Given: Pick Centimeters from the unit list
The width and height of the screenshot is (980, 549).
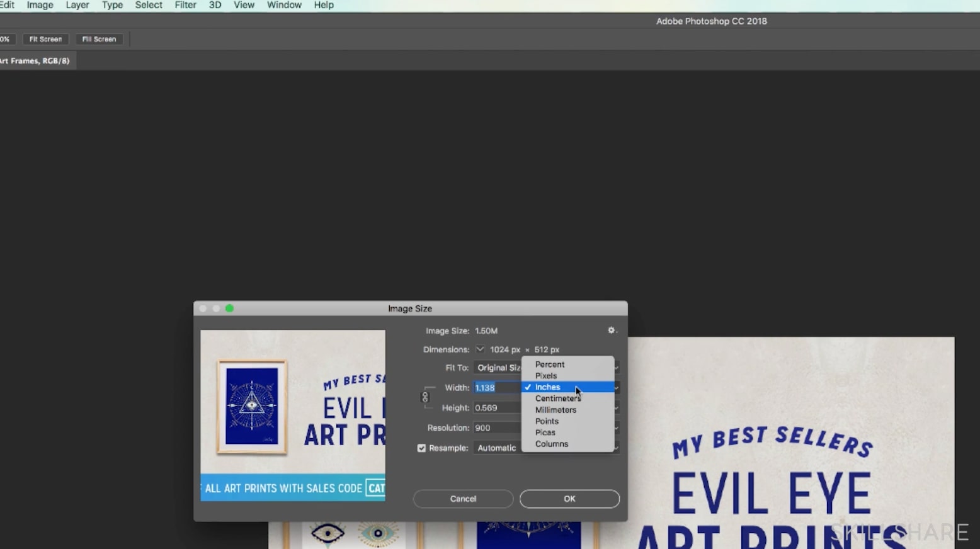Looking at the screenshot, I should coord(557,399).
